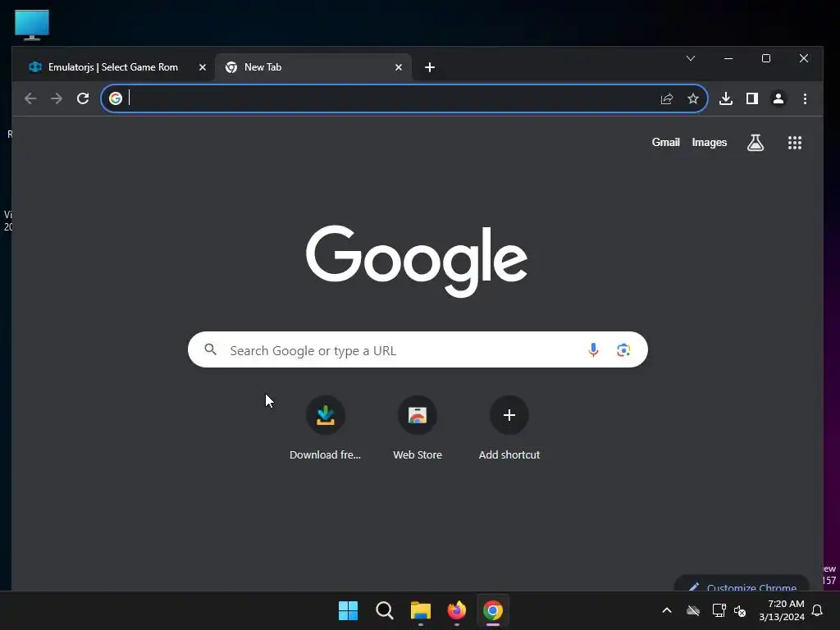Show hidden system tray icons
This screenshot has height=630, width=840.
[x=667, y=610]
